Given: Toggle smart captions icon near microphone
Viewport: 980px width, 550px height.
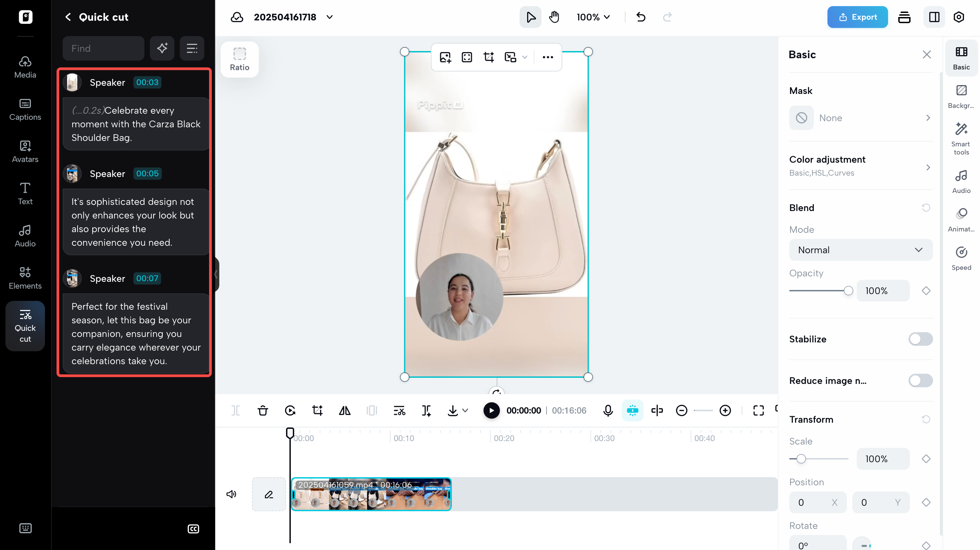Looking at the screenshot, I should (632, 411).
